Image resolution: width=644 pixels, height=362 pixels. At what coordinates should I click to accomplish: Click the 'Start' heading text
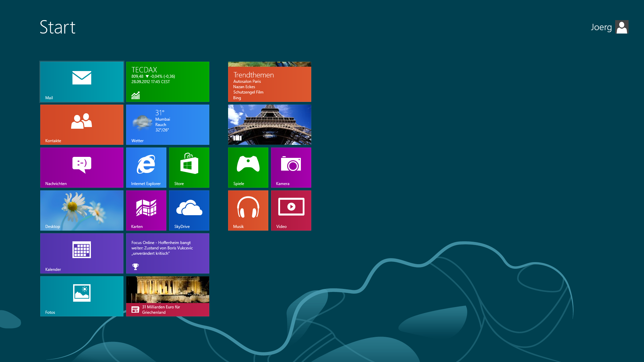(58, 27)
